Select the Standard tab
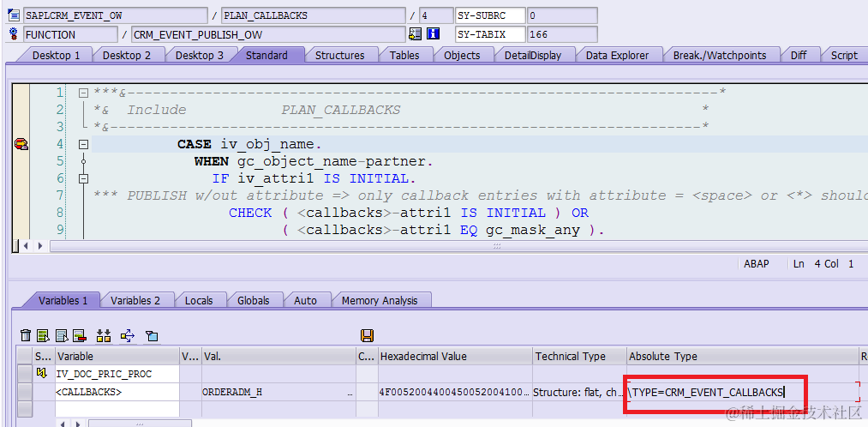The height and width of the screenshot is (427, 868). [x=266, y=56]
